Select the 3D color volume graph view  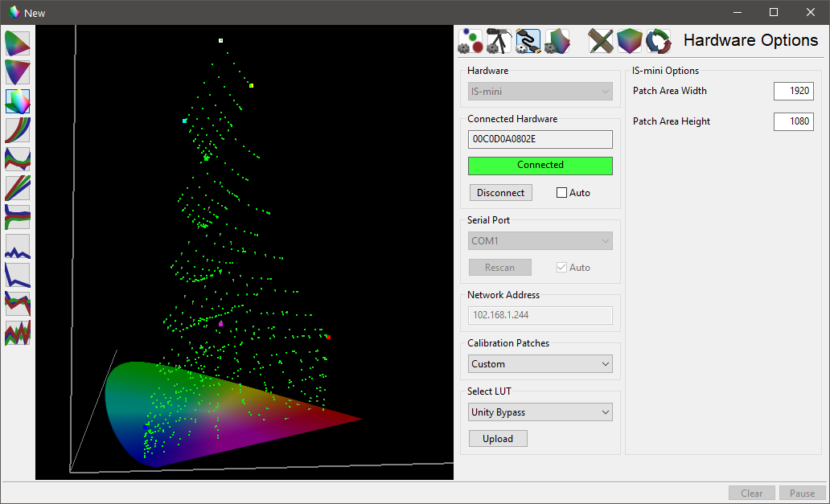[18, 101]
